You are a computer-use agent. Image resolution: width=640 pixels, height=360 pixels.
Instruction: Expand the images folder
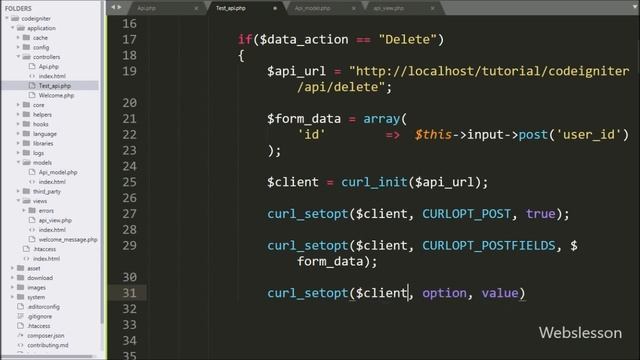[x=12, y=287]
